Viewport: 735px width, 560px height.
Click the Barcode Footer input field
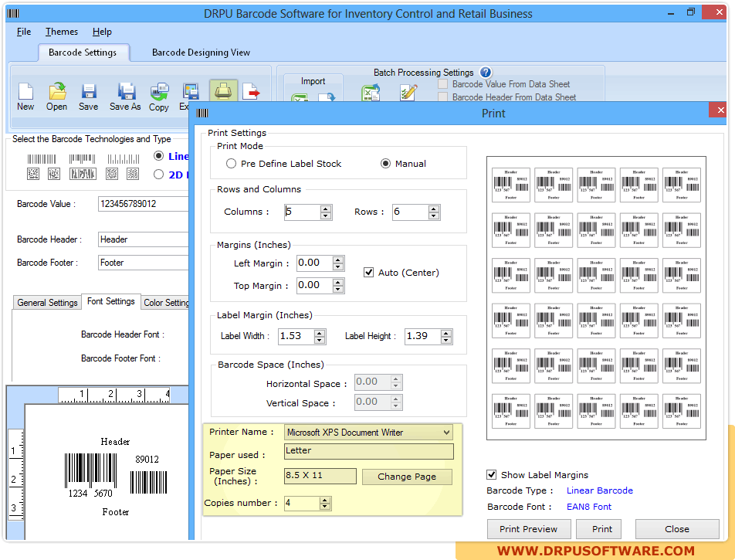pyautogui.click(x=143, y=263)
